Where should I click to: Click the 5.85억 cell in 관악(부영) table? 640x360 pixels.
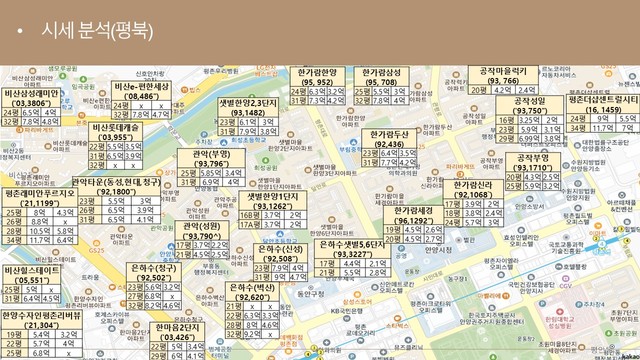pyautogui.click(x=211, y=173)
